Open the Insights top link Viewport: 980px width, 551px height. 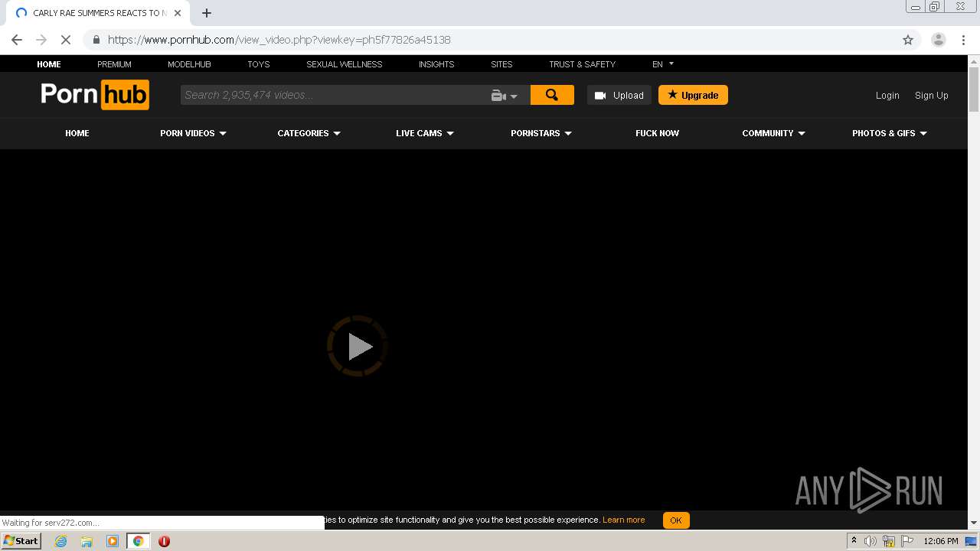point(436,64)
